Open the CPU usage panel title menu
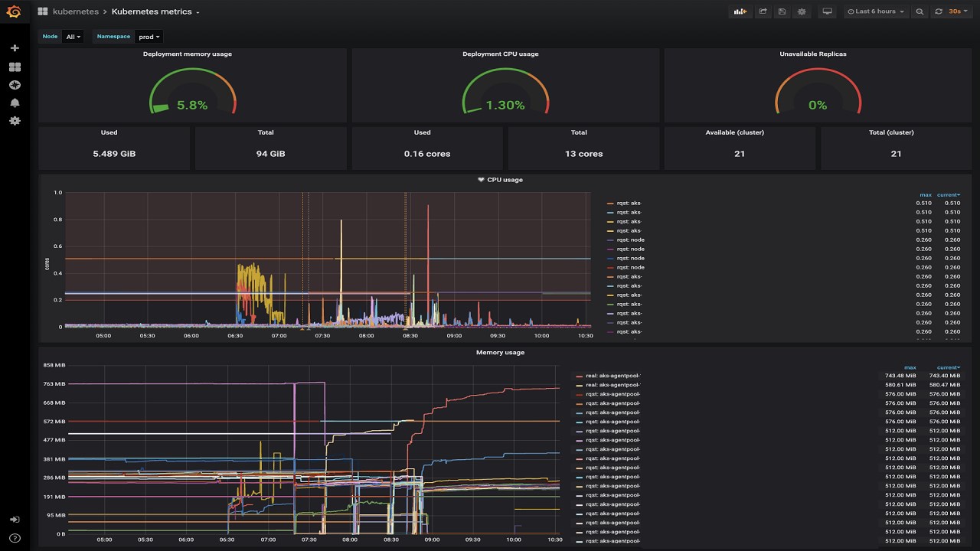This screenshot has height=551, width=980. point(505,180)
